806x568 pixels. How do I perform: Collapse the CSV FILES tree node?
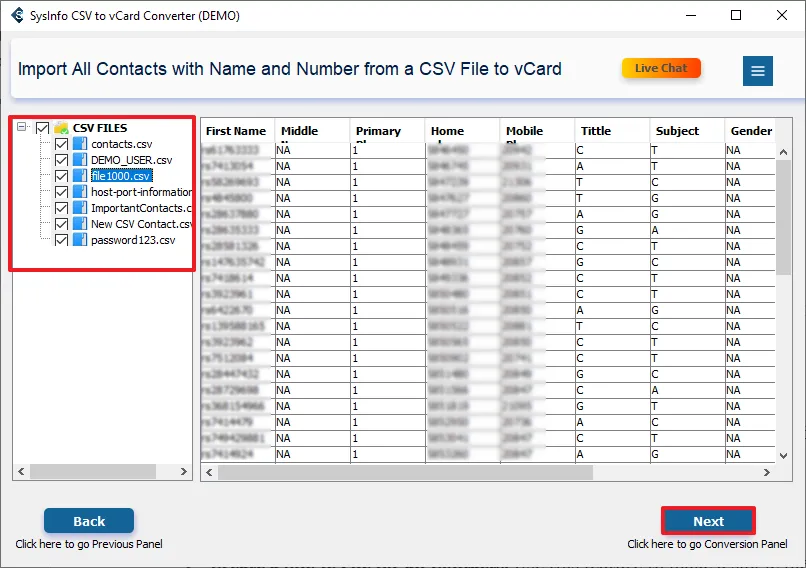(x=23, y=128)
